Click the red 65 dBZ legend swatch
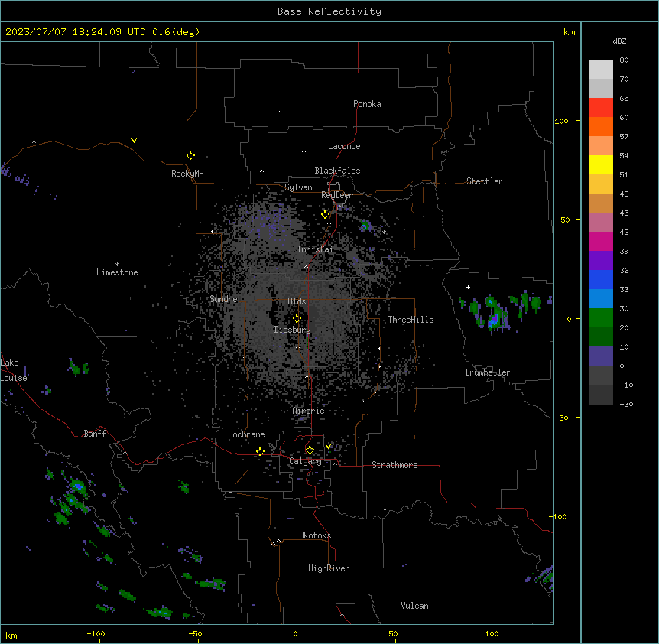Screen dimensions: 659x644 601,108
